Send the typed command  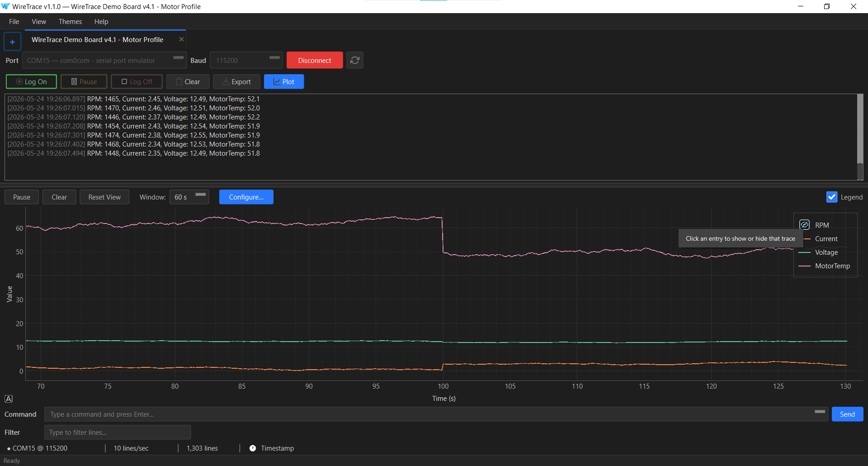coord(848,414)
